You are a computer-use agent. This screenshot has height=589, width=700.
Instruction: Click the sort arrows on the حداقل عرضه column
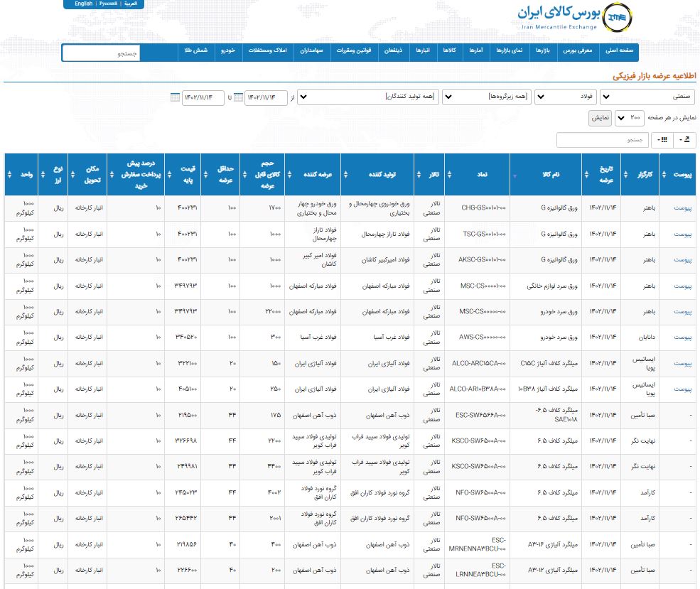pos(205,175)
